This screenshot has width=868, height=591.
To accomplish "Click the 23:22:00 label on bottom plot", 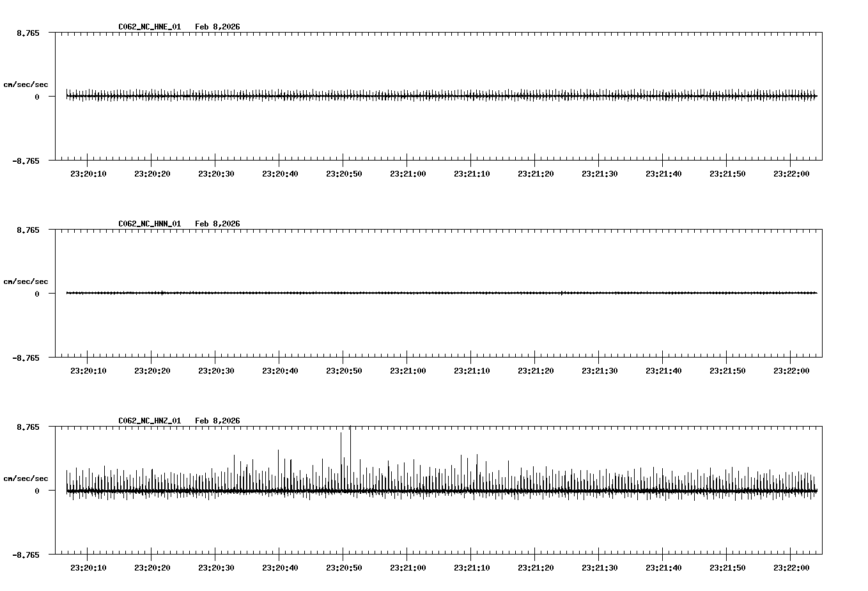I will pos(793,567).
